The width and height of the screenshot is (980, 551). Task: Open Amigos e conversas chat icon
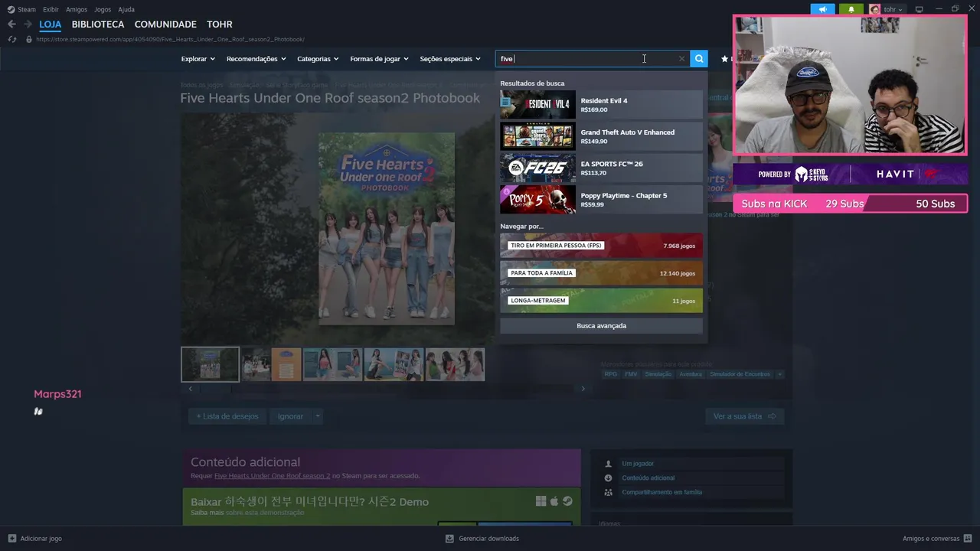[969, 539]
